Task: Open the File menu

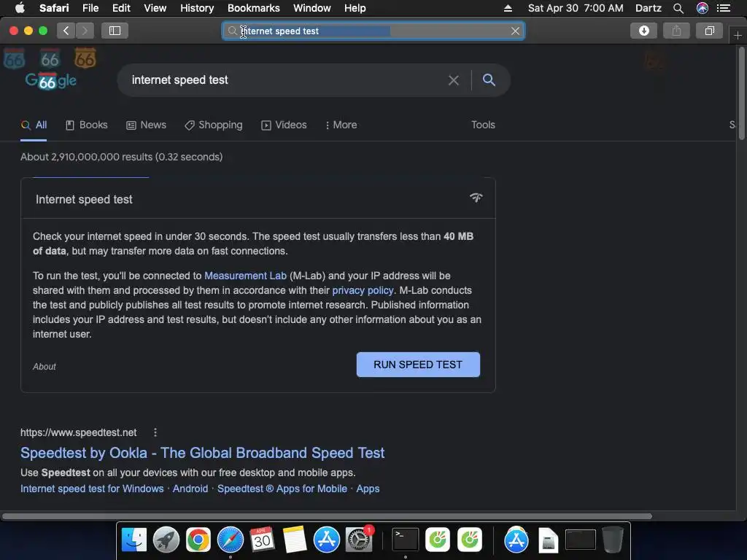Action: (x=90, y=8)
